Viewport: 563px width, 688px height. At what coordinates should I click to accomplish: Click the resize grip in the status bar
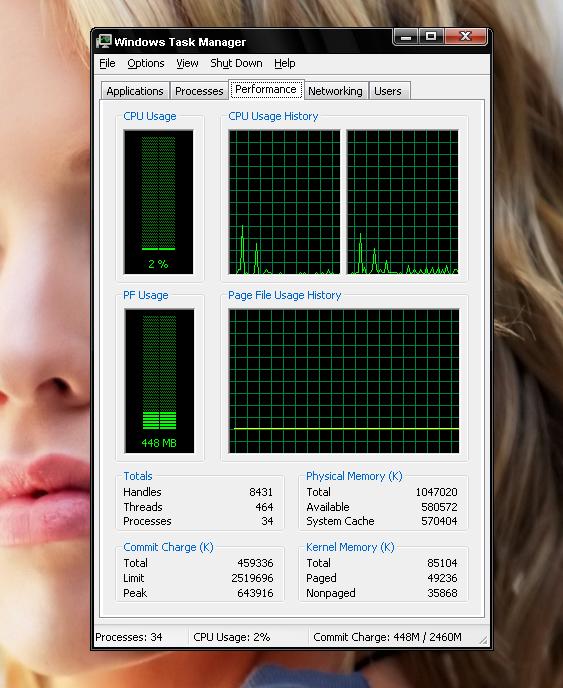(x=483, y=640)
